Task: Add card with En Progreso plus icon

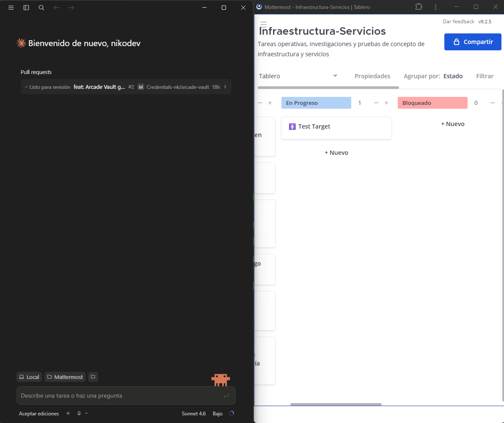Action: tap(386, 103)
